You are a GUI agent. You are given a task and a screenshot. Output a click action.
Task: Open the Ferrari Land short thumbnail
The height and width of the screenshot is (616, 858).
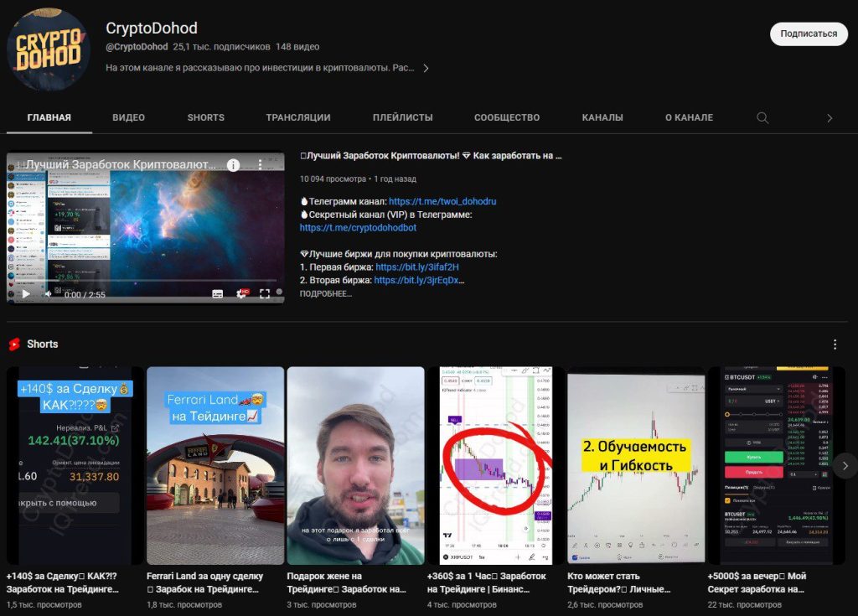point(215,465)
